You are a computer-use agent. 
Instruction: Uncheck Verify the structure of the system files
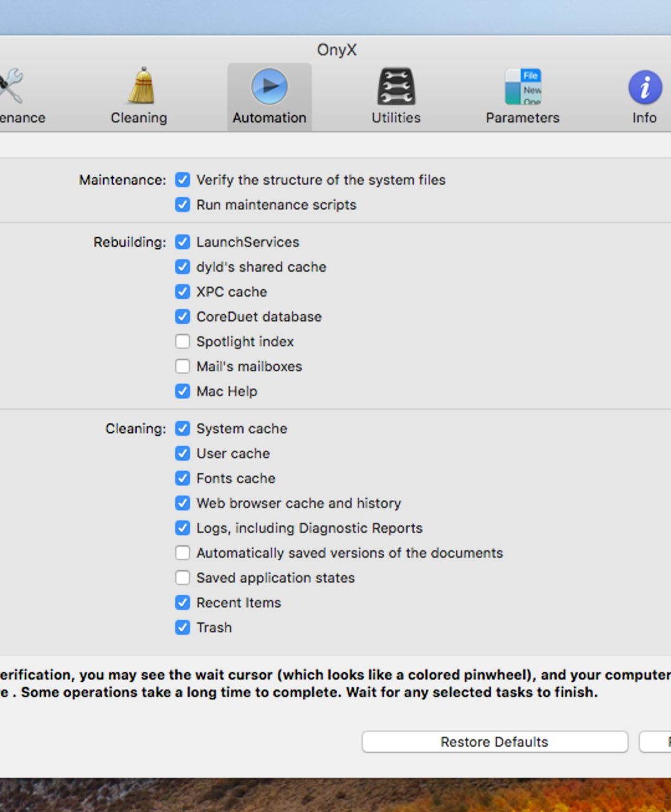pyautogui.click(x=182, y=180)
